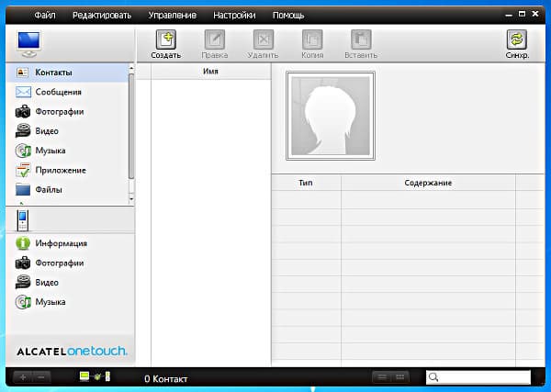
Task: Click the contact avatar placeholder photo
Action: (331, 116)
